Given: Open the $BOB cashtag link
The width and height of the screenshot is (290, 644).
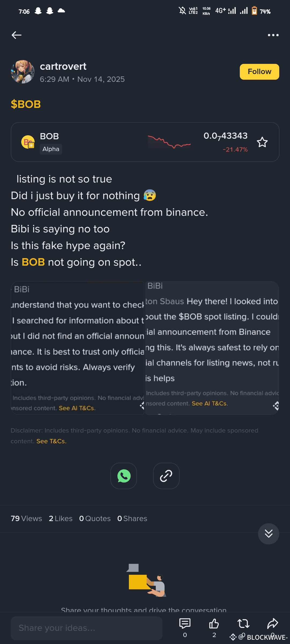Looking at the screenshot, I should pyautogui.click(x=26, y=104).
